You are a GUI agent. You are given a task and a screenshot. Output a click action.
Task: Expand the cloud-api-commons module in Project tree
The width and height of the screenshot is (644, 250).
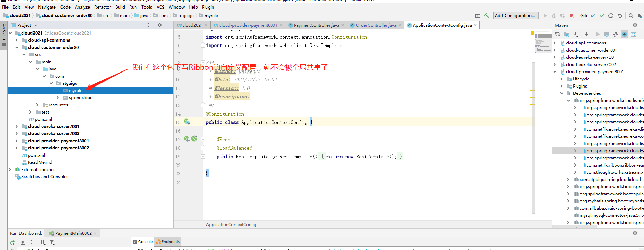pyautogui.click(x=17, y=40)
